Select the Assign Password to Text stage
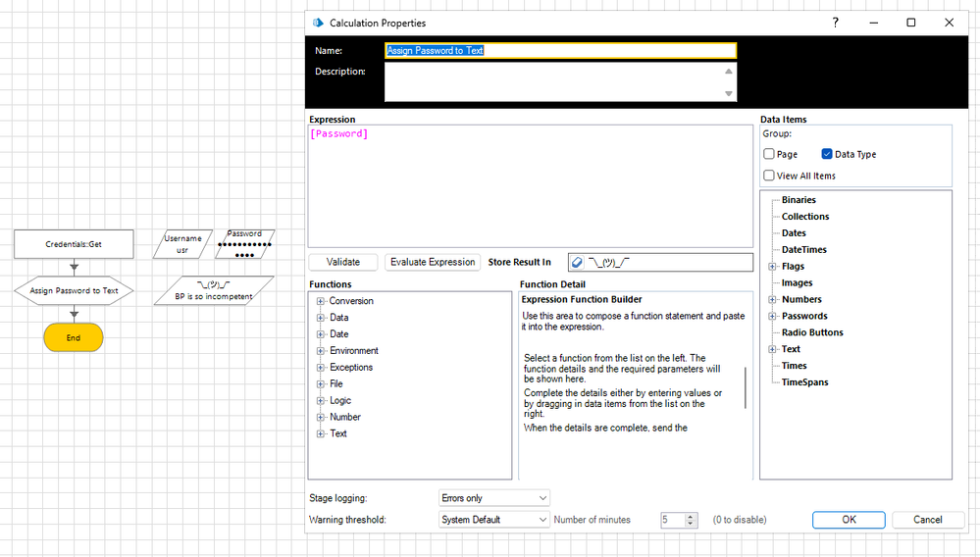 tap(74, 291)
